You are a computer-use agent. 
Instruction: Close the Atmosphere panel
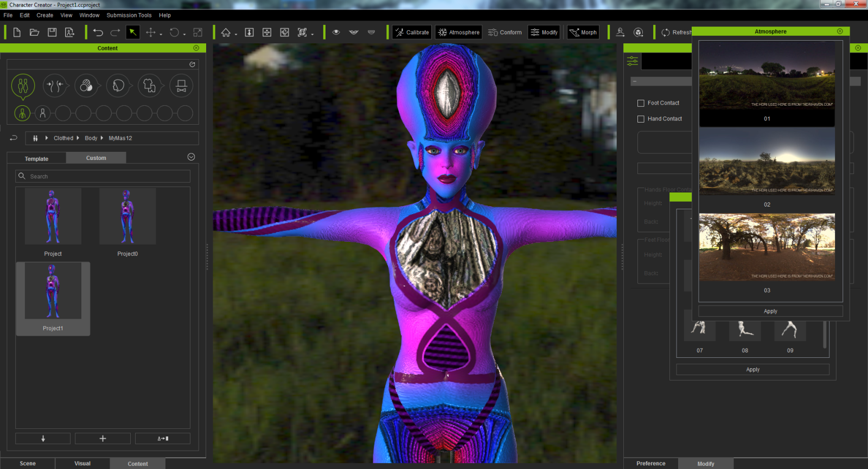point(840,31)
